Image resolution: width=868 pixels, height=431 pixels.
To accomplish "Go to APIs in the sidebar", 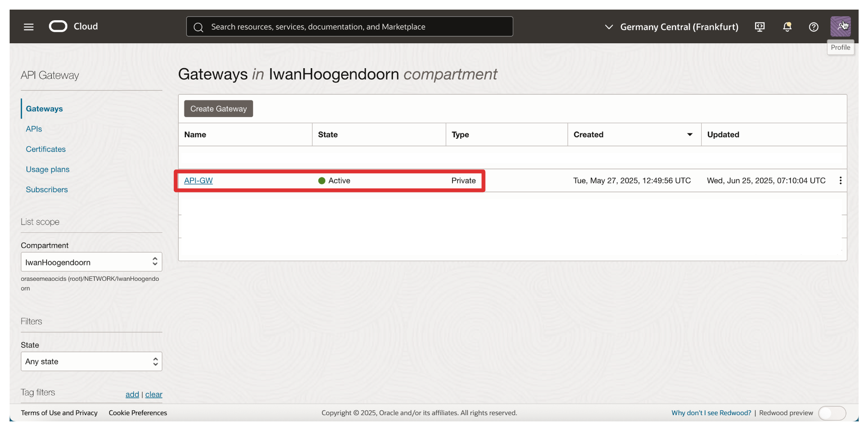I will pyautogui.click(x=34, y=129).
